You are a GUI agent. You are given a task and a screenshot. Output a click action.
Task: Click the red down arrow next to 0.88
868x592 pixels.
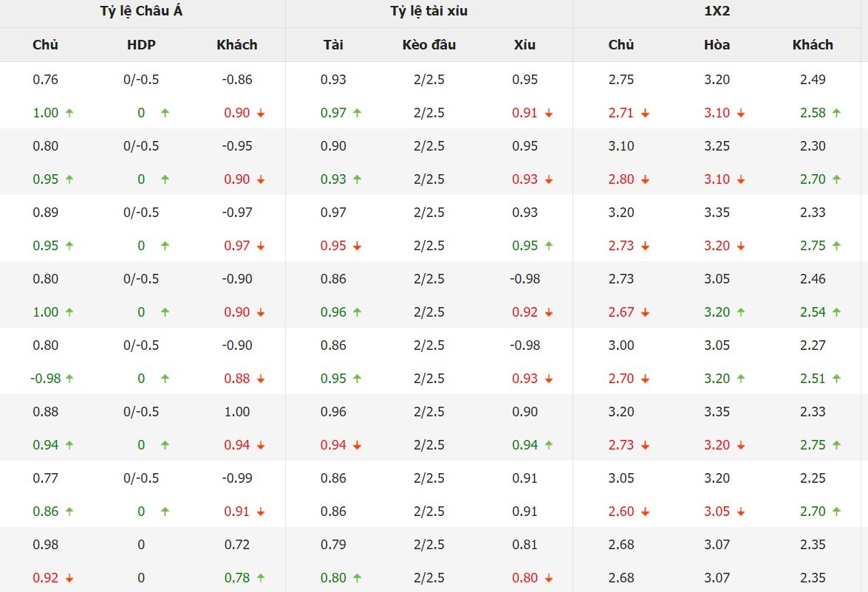coord(260,379)
